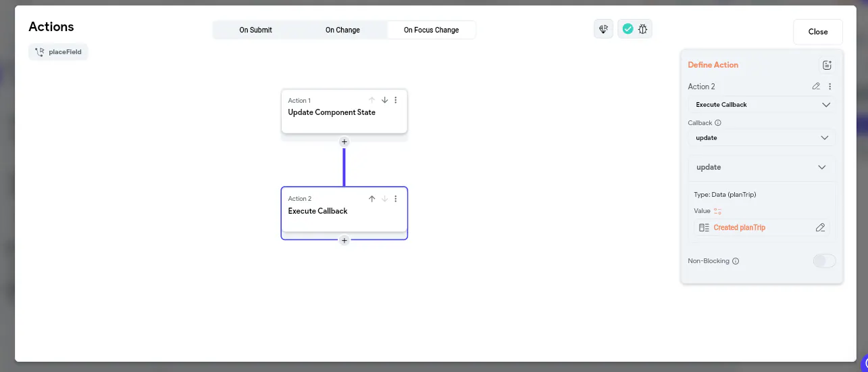The height and width of the screenshot is (372, 868).
Task: Open the bug debug icon
Action: click(643, 29)
